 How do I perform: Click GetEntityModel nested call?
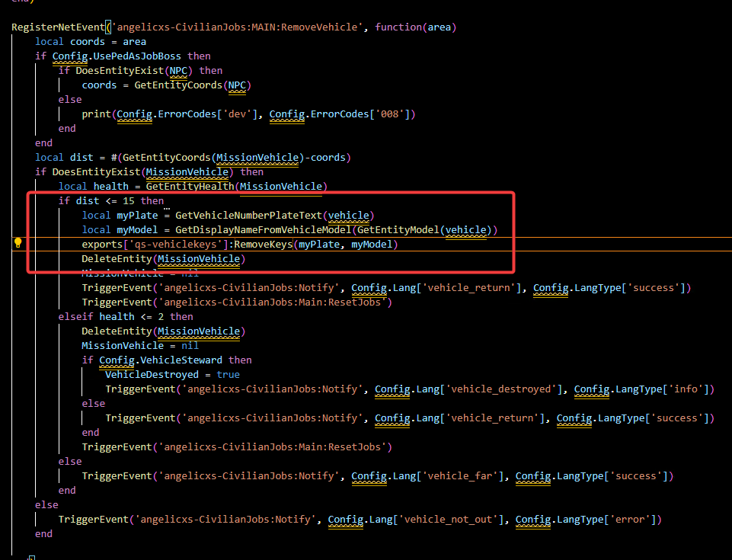click(x=398, y=230)
